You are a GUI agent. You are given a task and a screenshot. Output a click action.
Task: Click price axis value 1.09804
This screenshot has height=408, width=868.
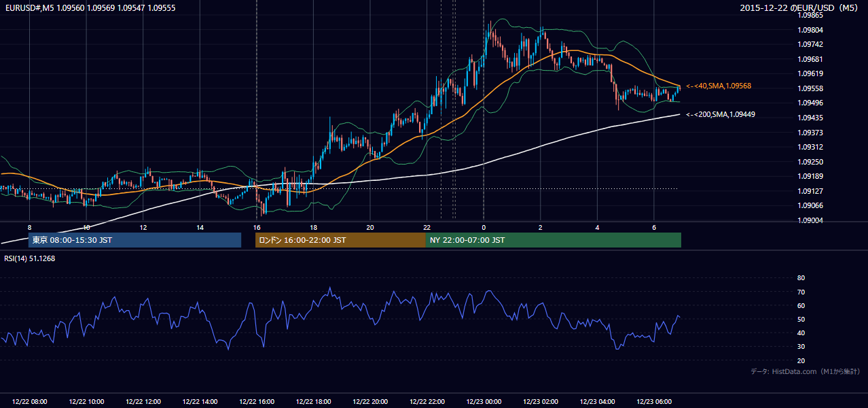click(811, 30)
